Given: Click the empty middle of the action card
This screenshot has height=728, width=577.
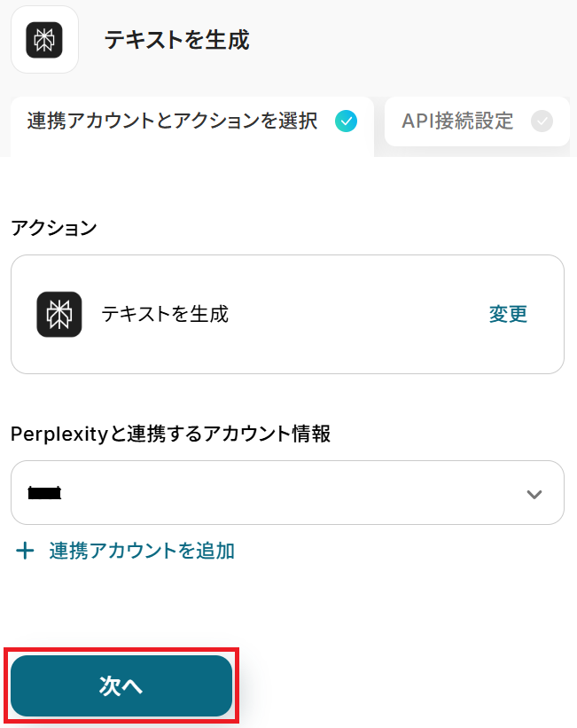Looking at the screenshot, I should coord(355,314).
